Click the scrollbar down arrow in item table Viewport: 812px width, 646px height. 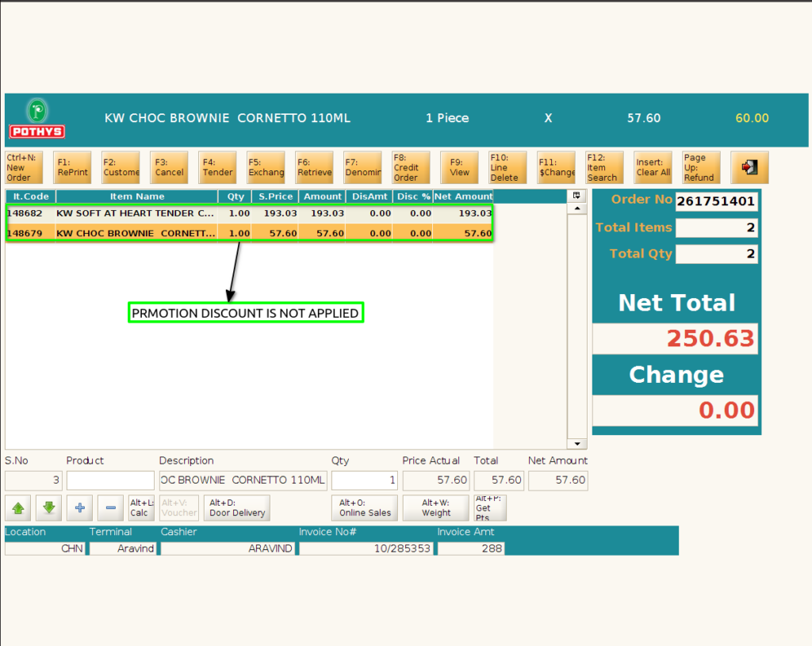tap(577, 444)
